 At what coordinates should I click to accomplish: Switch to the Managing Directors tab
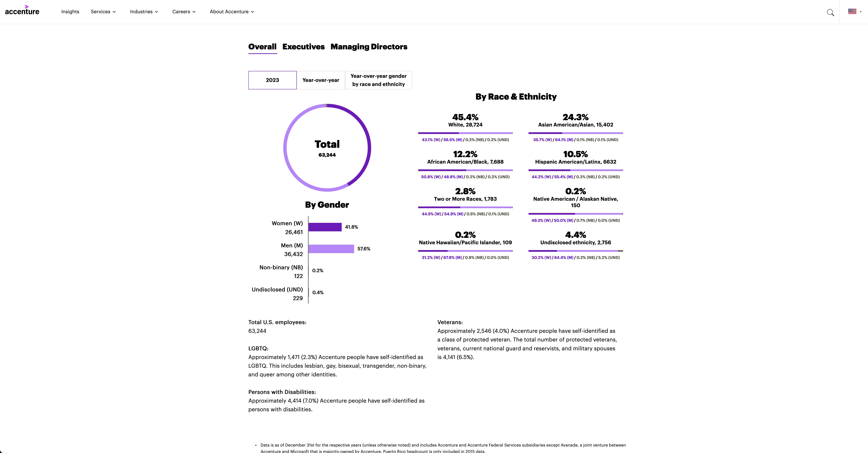pyautogui.click(x=368, y=46)
